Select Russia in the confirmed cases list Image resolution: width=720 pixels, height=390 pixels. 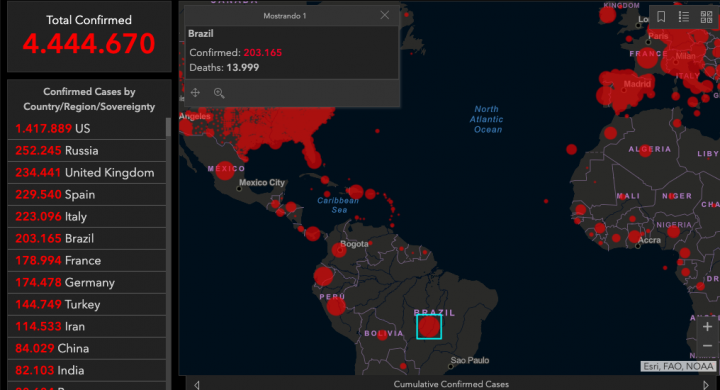pos(87,150)
